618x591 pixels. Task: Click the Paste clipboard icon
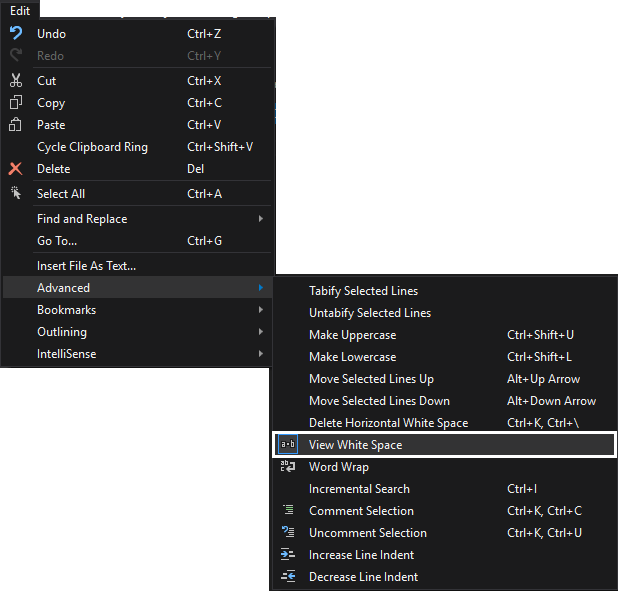[15, 125]
